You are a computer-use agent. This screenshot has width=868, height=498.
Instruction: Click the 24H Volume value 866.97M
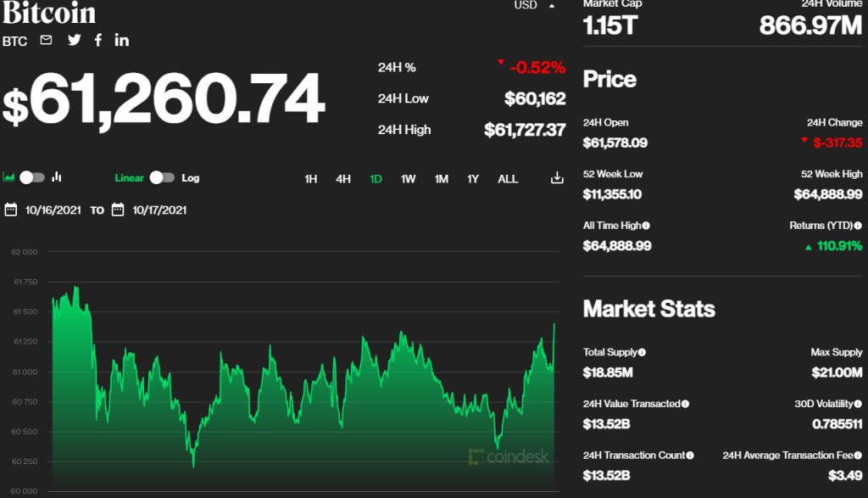(x=810, y=25)
